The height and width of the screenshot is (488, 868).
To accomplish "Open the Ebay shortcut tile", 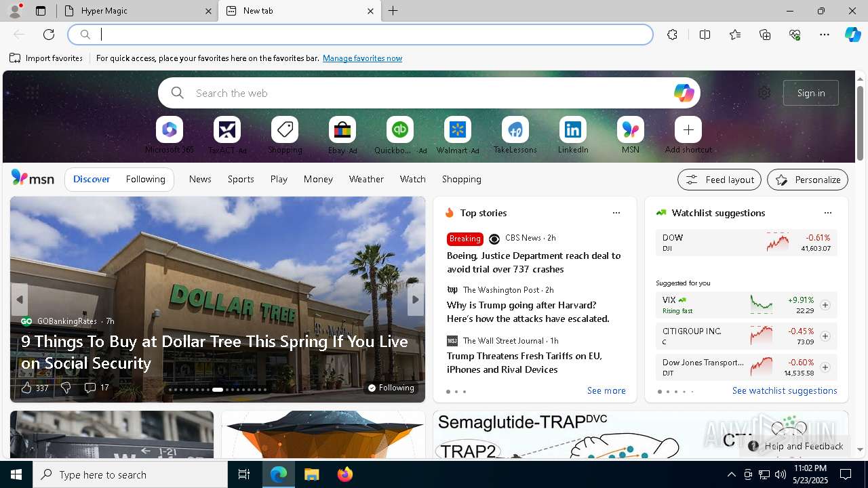I will click(342, 129).
